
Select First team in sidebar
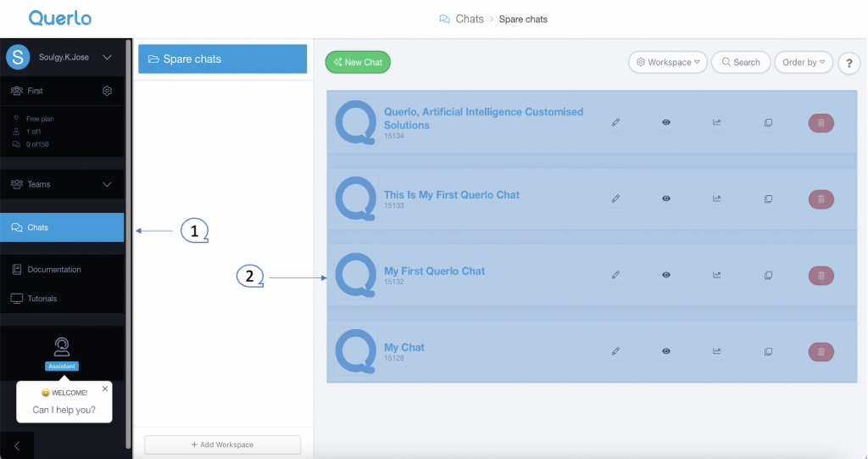[x=35, y=91]
